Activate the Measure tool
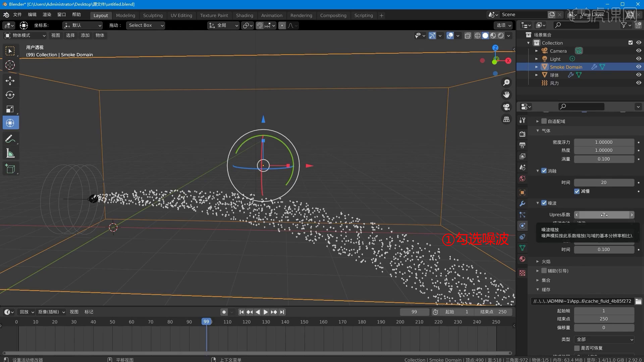 pos(10,153)
